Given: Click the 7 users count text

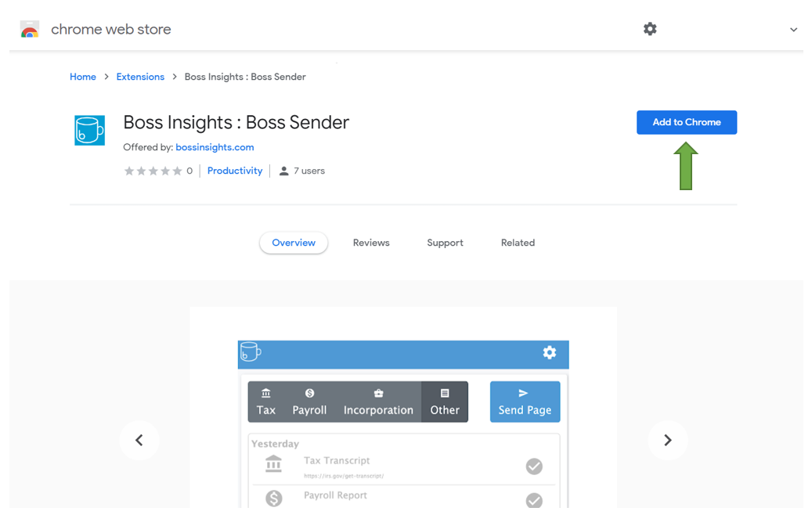Looking at the screenshot, I should (x=309, y=171).
